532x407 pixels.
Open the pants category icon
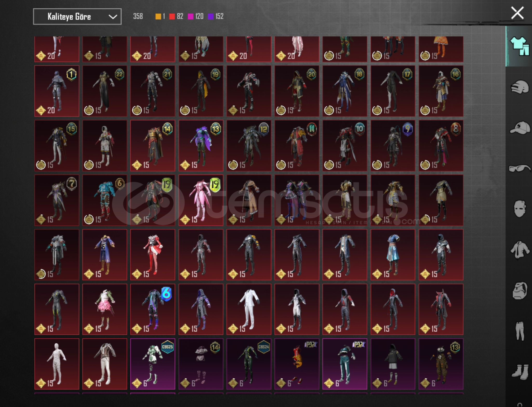coord(520,331)
